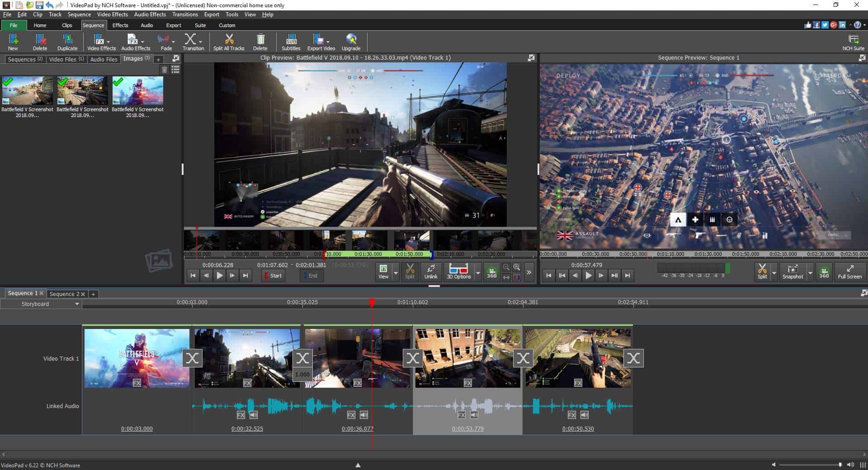Click the Twitter share icon
Viewport: 868px width, 470px height.
point(825,25)
